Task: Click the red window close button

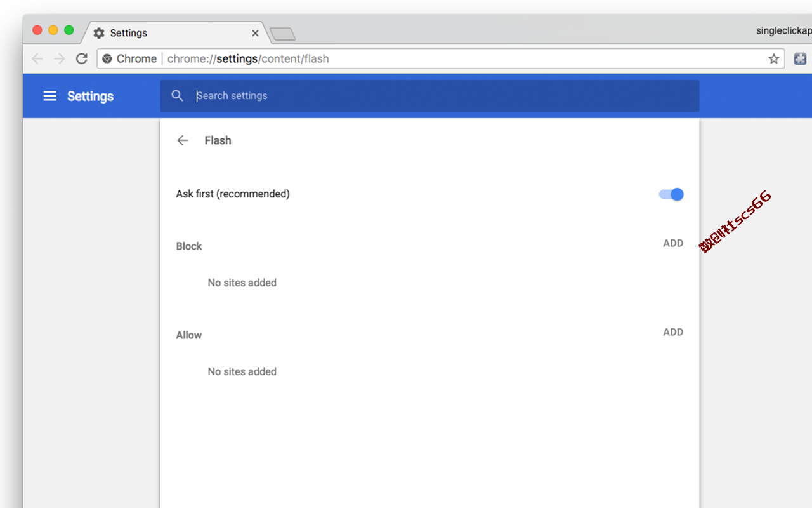Action: coord(37,30)
